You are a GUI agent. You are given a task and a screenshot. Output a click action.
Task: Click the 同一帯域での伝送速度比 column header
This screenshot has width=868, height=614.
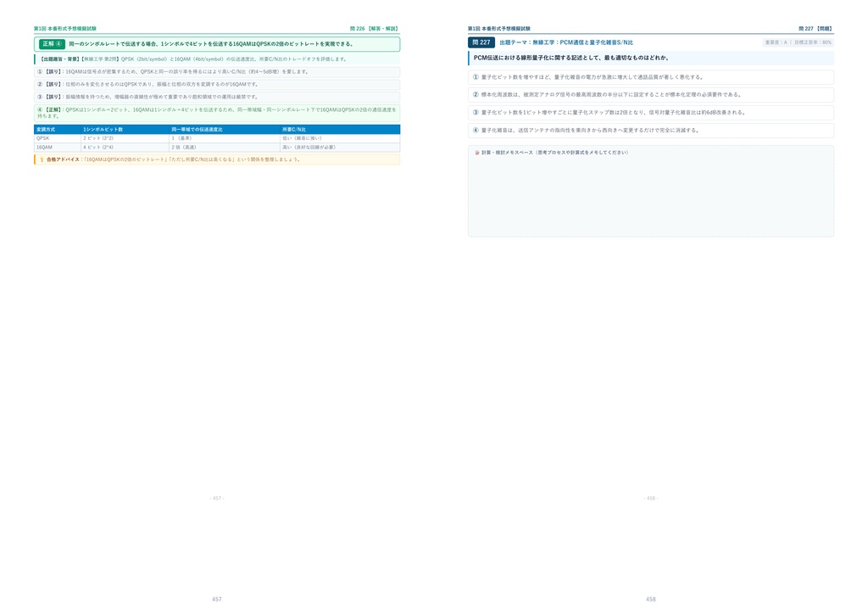225,130
